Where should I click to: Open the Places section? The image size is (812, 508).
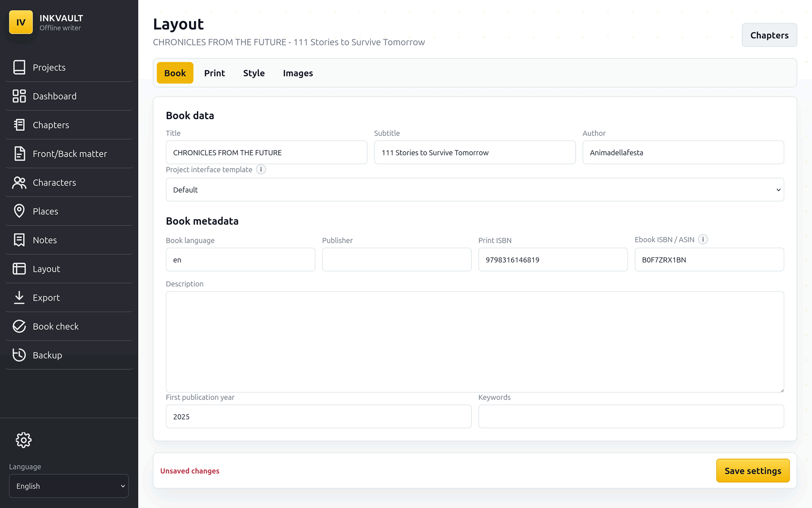(69, 211)
